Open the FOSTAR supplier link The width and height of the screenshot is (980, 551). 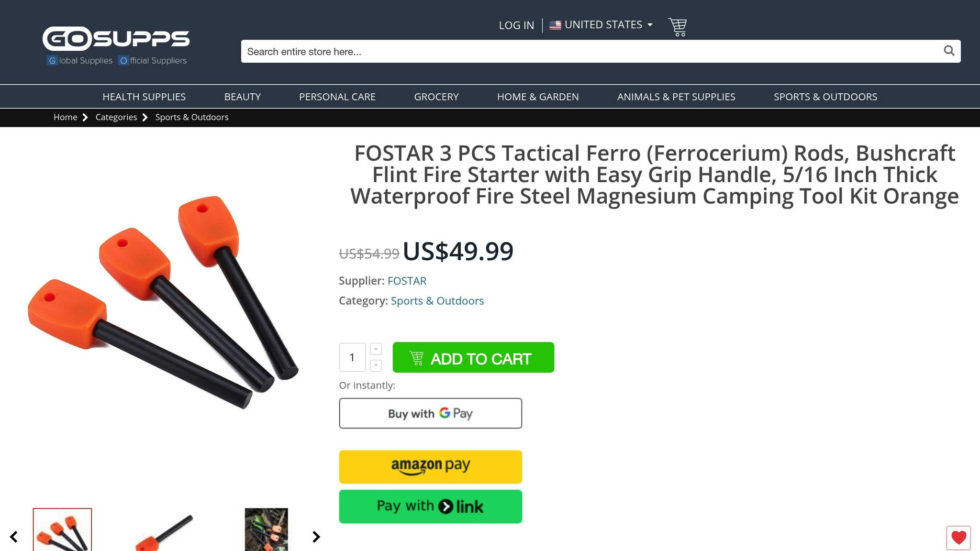407,281
